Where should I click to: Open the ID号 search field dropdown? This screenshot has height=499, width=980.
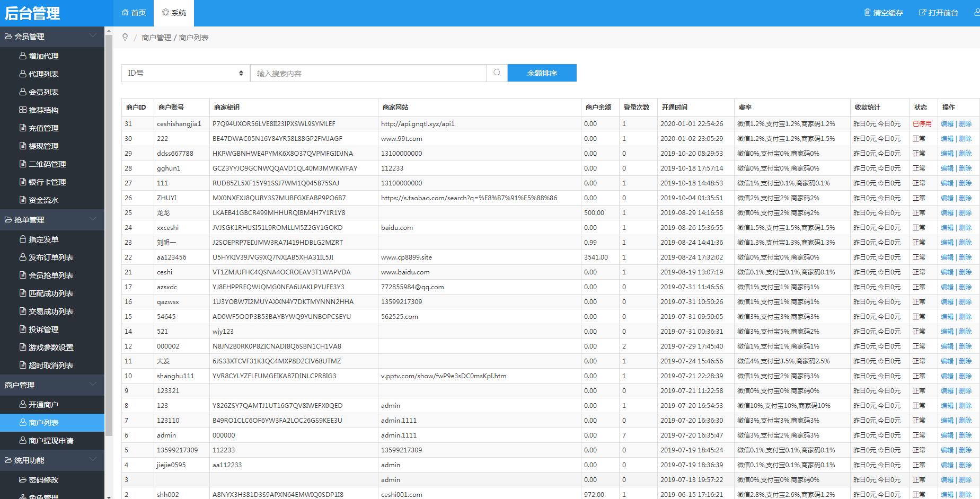click(x=186, y=73)
